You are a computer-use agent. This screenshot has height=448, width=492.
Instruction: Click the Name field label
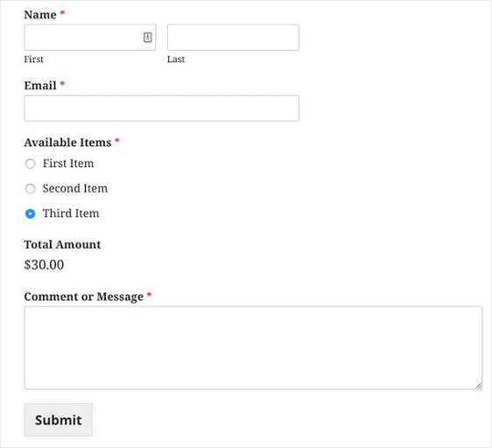point(40,15)
